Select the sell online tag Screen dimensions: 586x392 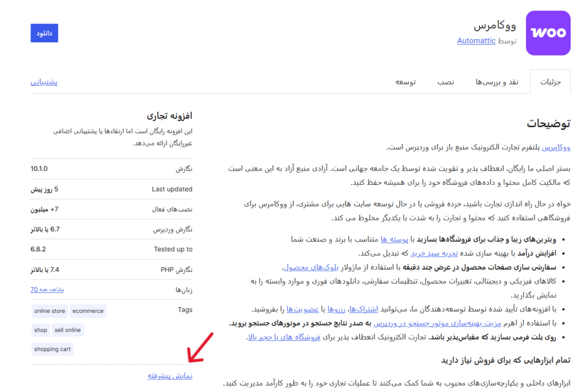coord(68,330)
